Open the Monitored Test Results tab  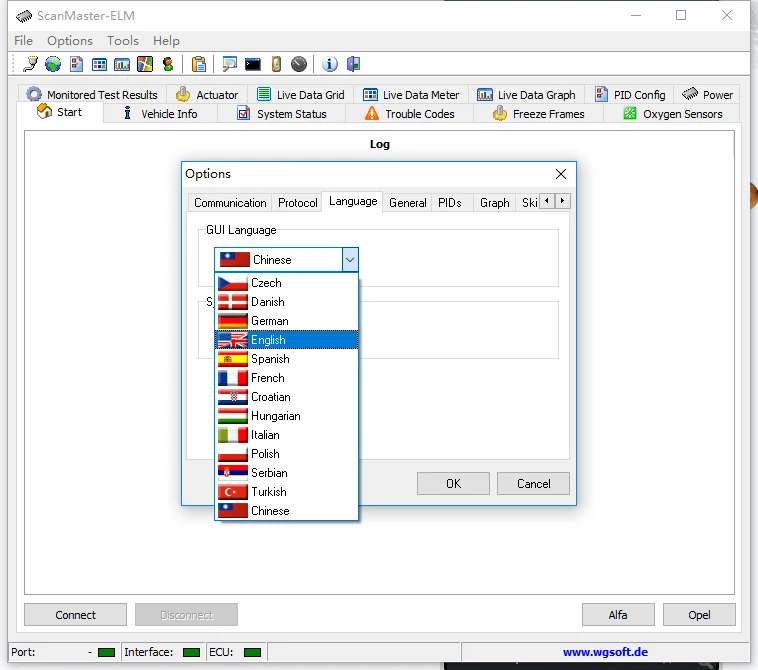point(92,94)
